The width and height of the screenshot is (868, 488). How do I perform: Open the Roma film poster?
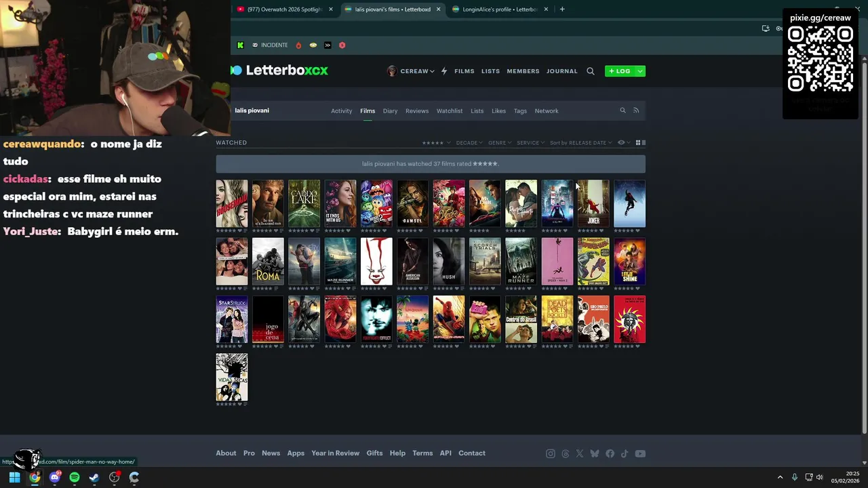pyautogui.click(x=268, y=262)
